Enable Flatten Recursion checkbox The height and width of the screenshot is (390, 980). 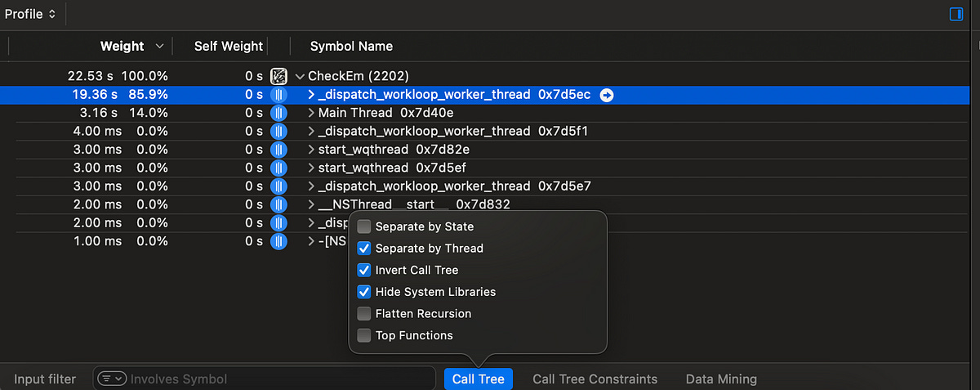(x=364, y=313)
